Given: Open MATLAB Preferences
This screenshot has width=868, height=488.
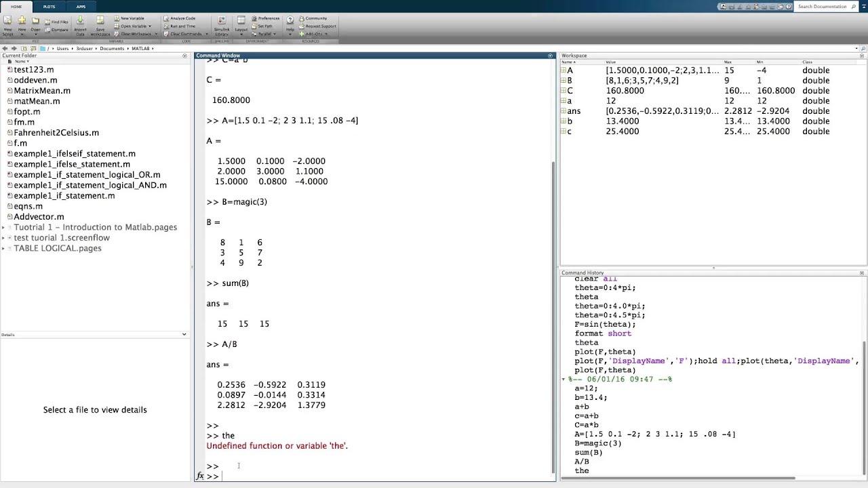Looking at the screenshot, I should 265,18.
